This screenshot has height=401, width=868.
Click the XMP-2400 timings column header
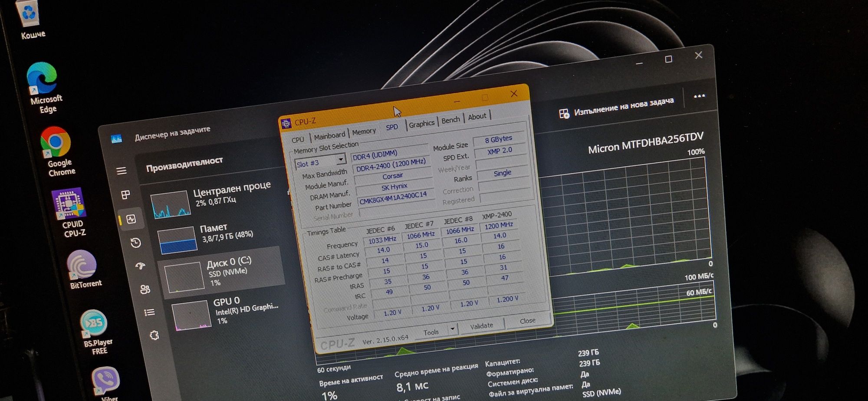pos(497,215)
